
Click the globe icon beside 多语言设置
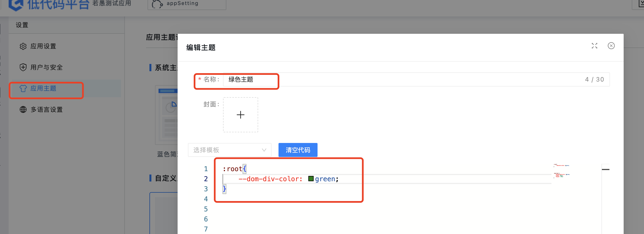(x=23, y=109)
